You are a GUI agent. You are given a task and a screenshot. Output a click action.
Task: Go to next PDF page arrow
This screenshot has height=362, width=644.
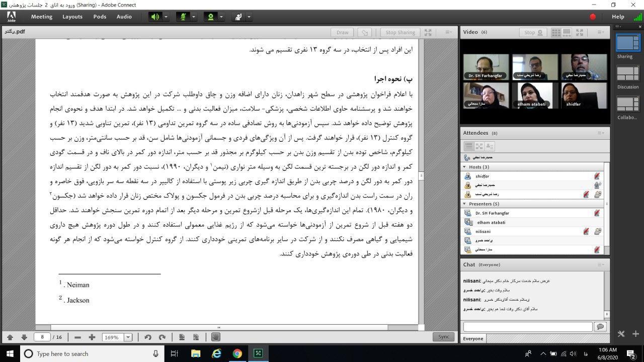[24, 337]
